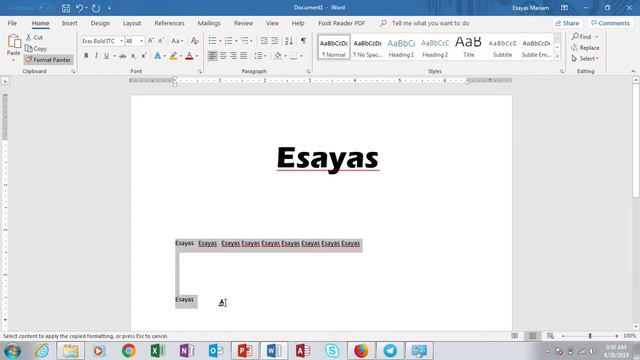Image resolution: width=640 pixels, height=360 pixels.
Task: Open Change Case dropdown
Action: 177,41
